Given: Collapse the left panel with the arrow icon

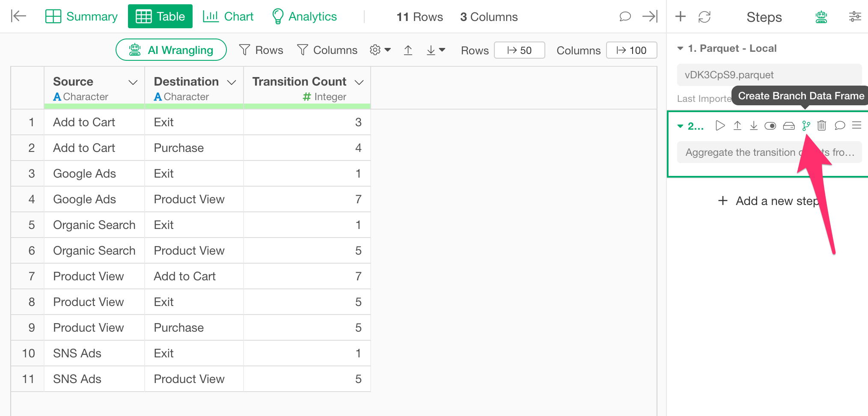Looking at the screenshot, I should coord(18,16).
